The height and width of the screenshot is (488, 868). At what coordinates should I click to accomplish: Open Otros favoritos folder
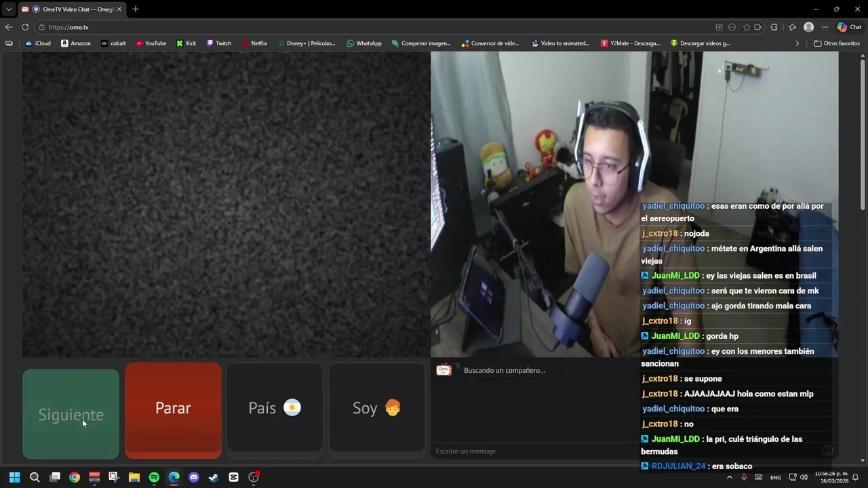click(x=837, y=43)
